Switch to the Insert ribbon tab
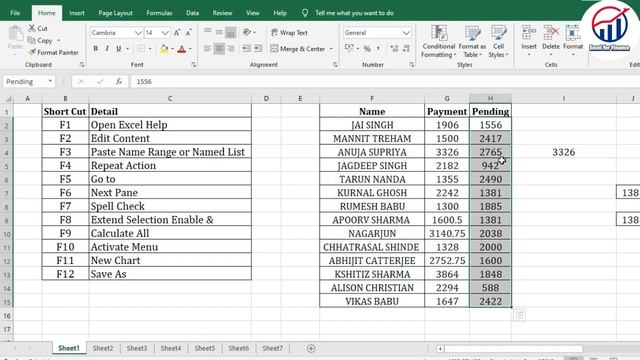The height and width of the screenshot is (360, 640). 77,13
